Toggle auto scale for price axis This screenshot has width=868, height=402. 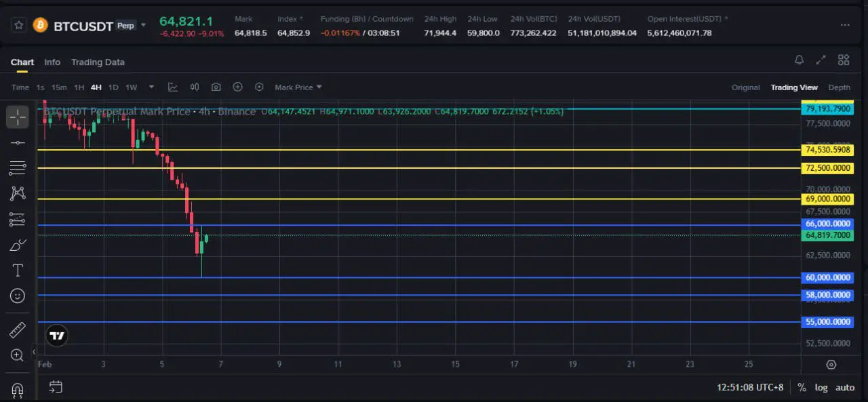pos(844,388)
